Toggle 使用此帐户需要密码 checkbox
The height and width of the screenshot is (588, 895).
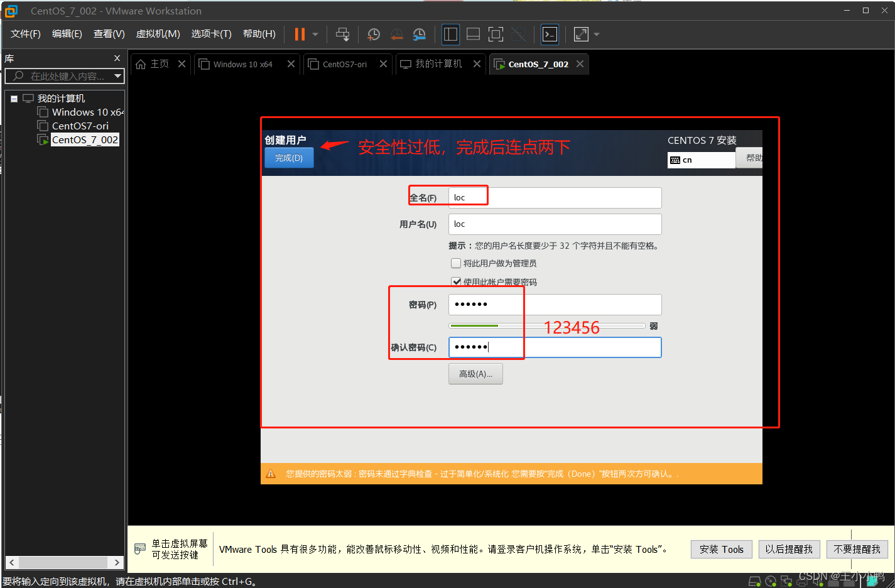point(456,281)
